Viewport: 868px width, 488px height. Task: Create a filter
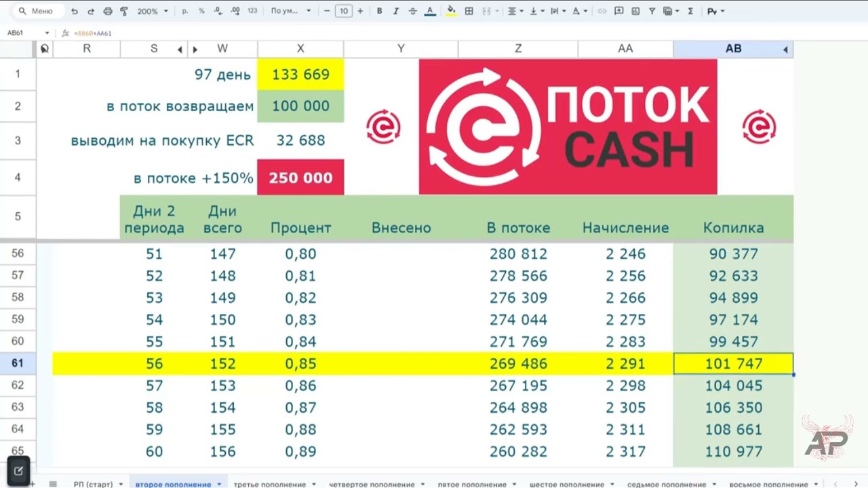pyautogui.click(x=652, y=12)
